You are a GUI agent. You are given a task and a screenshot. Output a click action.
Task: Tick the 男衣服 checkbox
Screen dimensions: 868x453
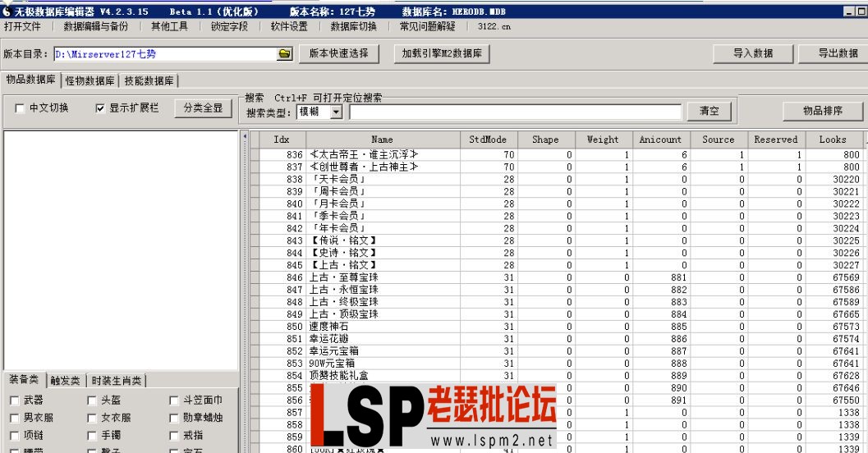pos(15,419)
